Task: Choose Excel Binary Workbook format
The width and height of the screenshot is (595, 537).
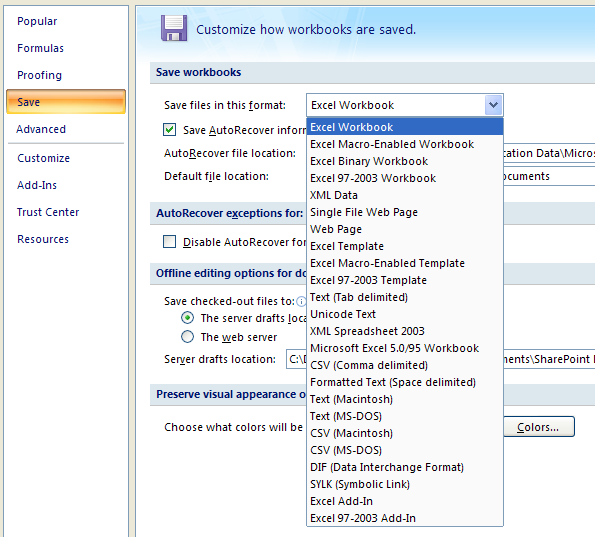Action: (x=405, y=161)
